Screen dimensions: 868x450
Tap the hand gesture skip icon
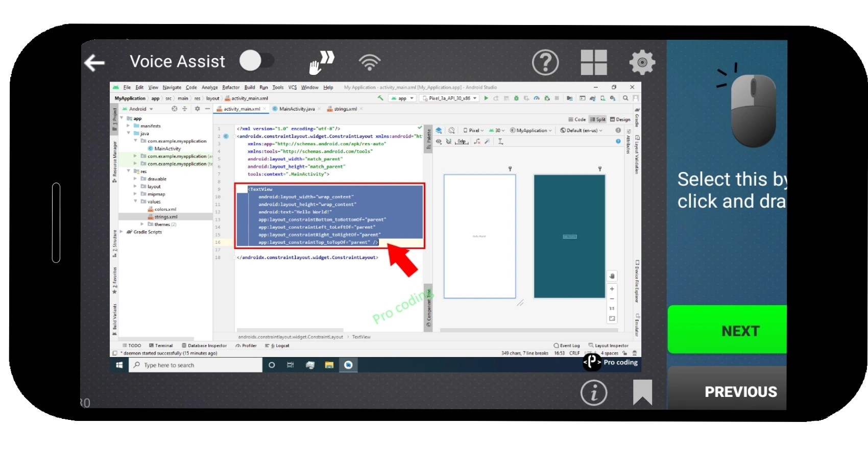pyautogui.click(x=322, y=62)
